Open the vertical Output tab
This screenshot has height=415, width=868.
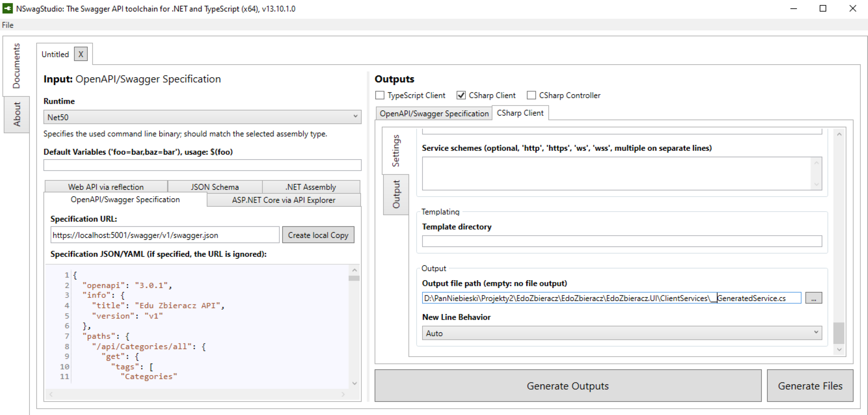(396, 194)
